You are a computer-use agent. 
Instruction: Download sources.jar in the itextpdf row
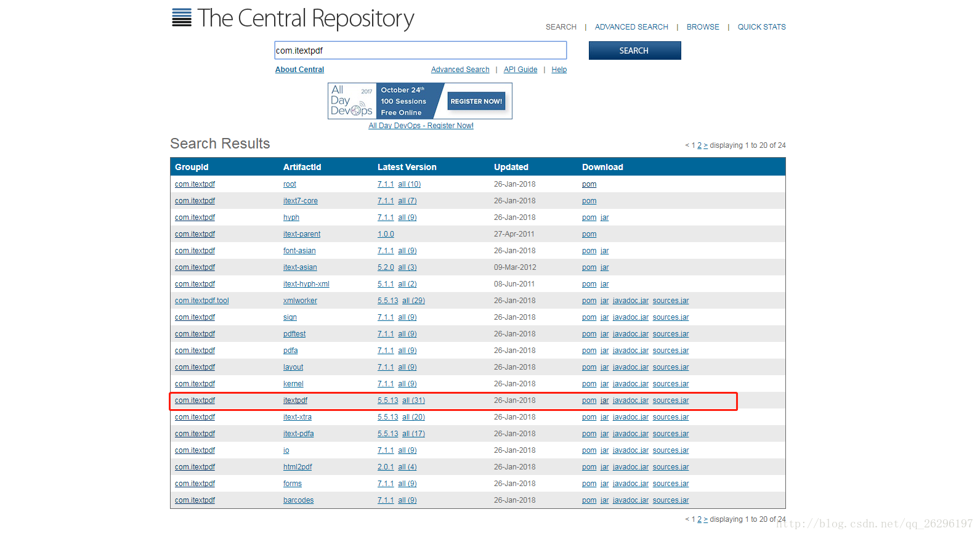(x=671, y=400)
